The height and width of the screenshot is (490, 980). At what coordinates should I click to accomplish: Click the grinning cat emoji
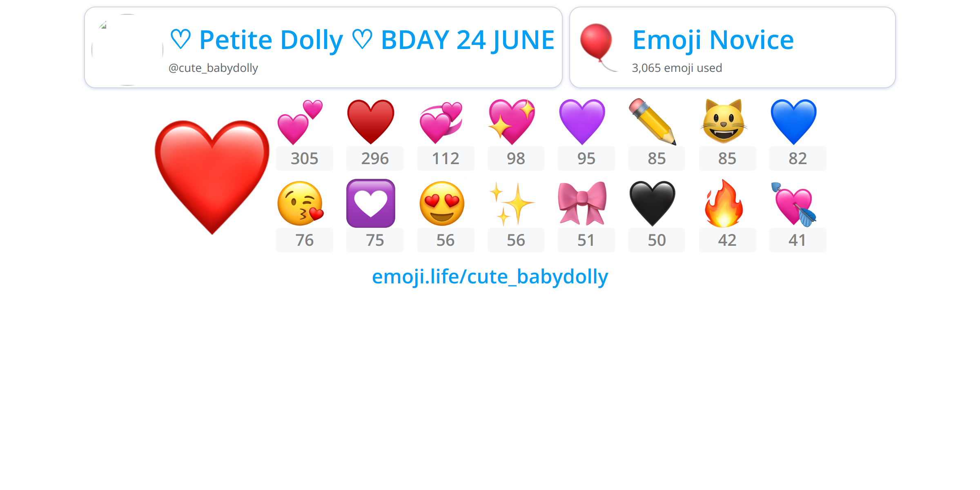click(x=724, y=122)
